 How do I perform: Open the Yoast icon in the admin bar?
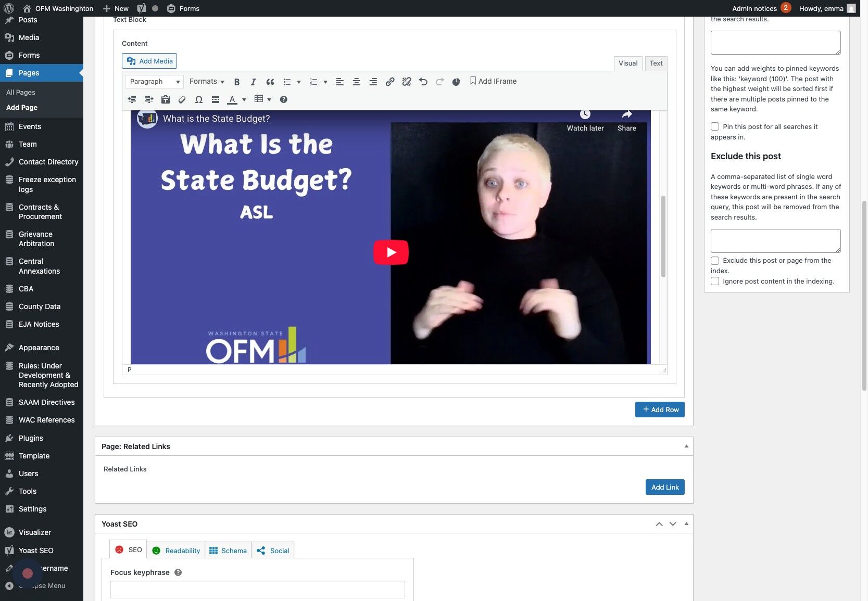coord(142,8)
